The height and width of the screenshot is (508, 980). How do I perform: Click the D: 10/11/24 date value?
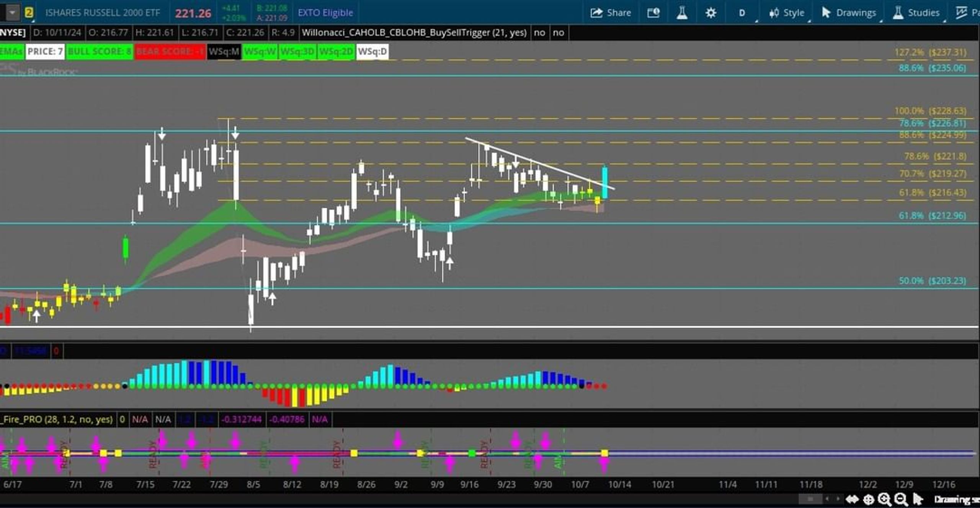point(57,33)
